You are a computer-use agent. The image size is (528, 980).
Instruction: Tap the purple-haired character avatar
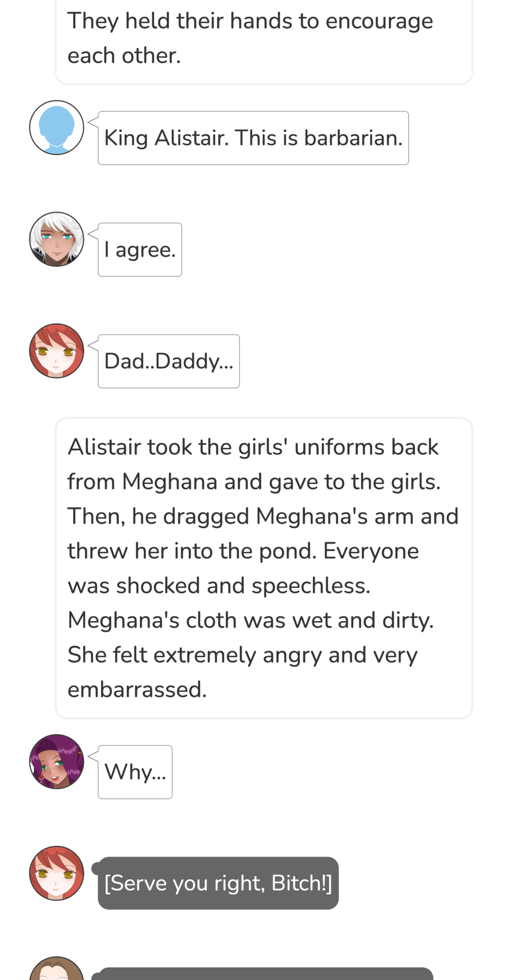(x=57, y=762)
